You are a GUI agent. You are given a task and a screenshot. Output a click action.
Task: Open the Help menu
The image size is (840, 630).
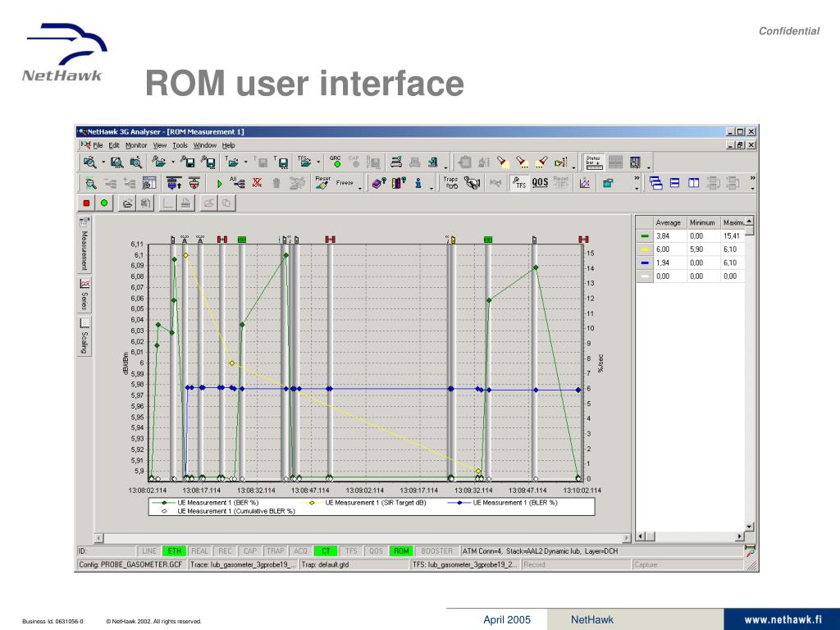pyautogui.click(x=228, y=145)
